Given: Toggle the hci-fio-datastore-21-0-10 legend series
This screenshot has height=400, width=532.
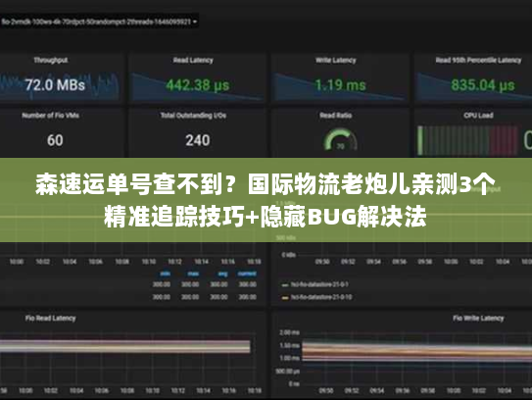Looking at the screenshot, I should [321, 297].
